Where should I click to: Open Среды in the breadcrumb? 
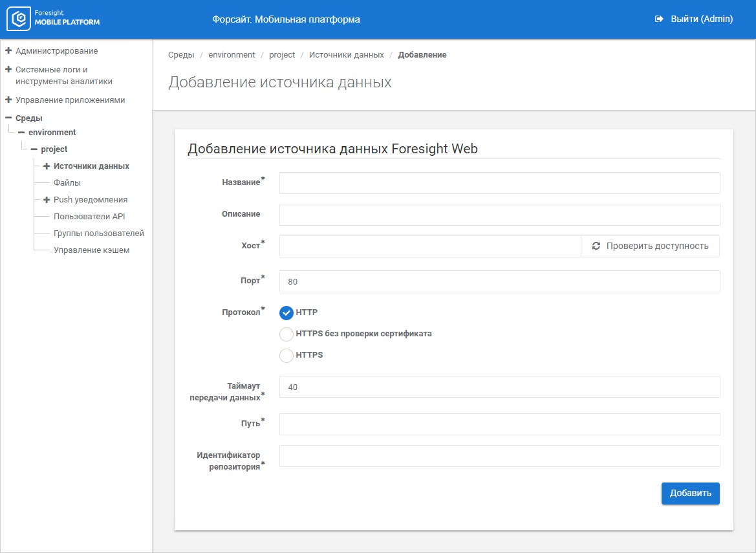(x=181, y=55)
